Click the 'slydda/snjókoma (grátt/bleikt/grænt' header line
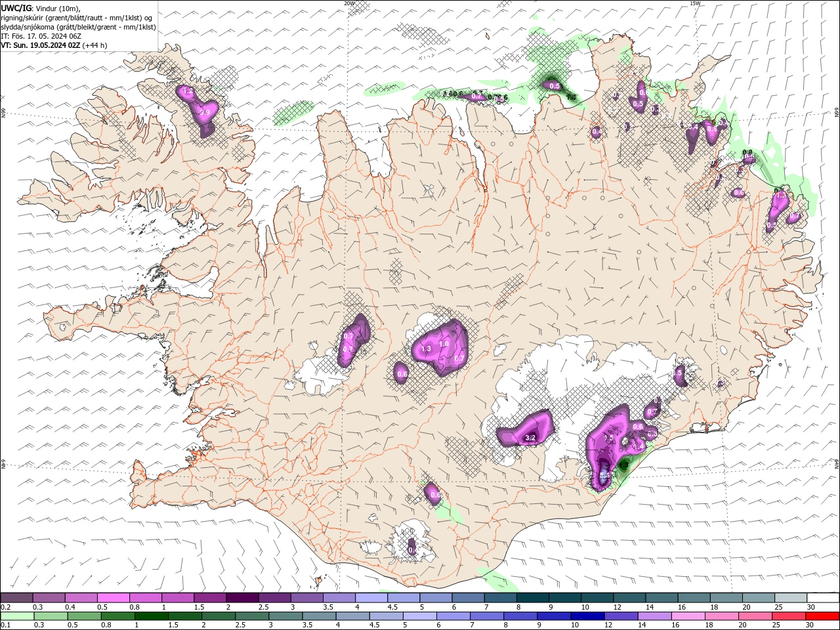Viewport: 840px width, 630px height. [x=78, y=27]
